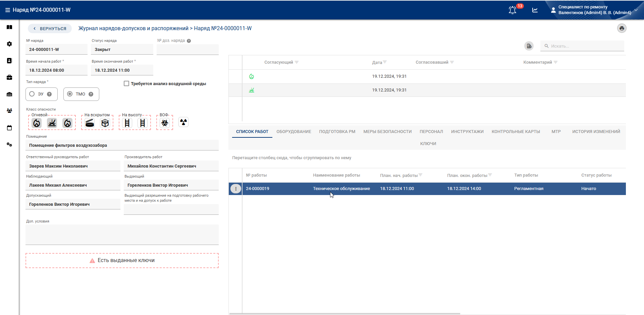
Task: Click the Техническое обслуживание cell
Action: tap(341, 189)
